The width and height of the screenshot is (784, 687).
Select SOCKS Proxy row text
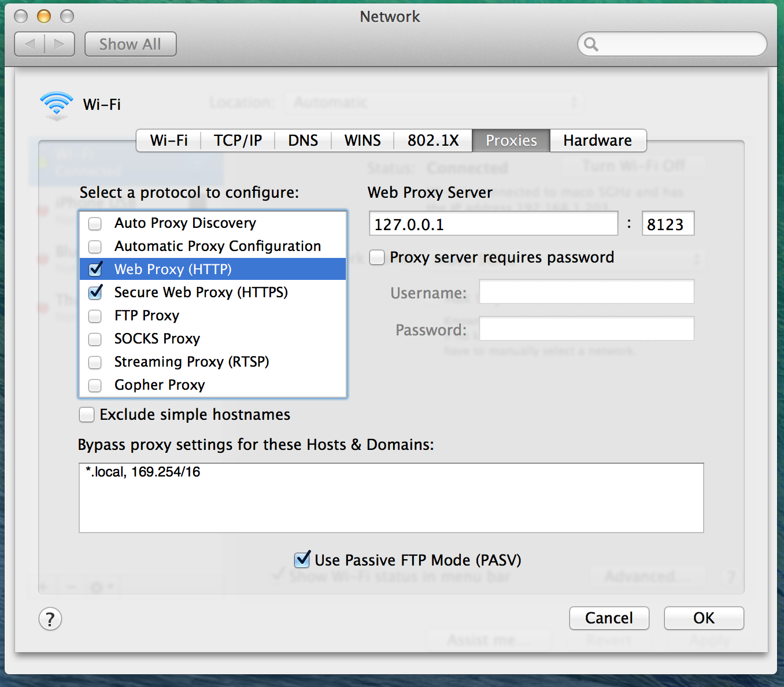(157, 339)
